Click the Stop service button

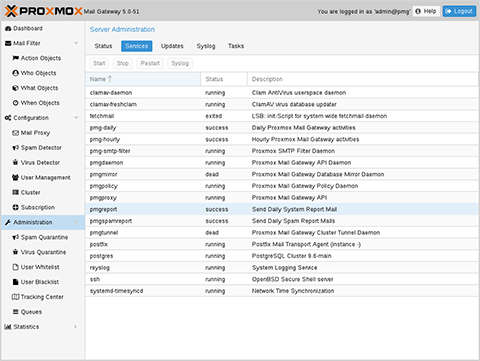pos(123,63)
